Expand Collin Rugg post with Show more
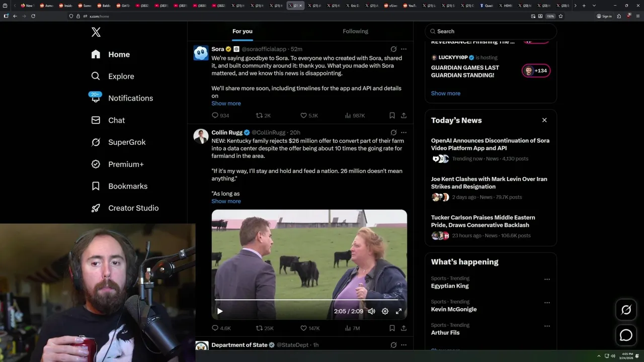This screenshot has width=644, height=362. pos(226,201)
